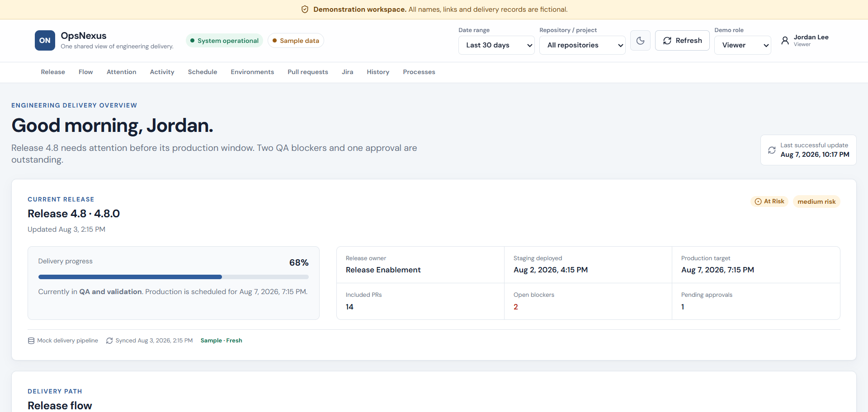Click the Production target Aug 7, 7:15 PM
This screenshot has width=868, height=412.
click(717, 270)
